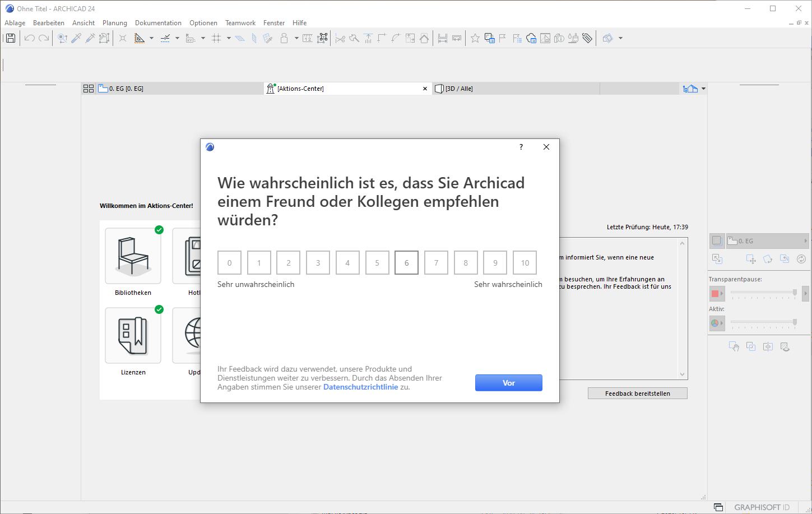The width and height of the screenshot is (812, 514).
Task: Select the eyedropper pick-up parameters tool
Action: pos(76,38)
